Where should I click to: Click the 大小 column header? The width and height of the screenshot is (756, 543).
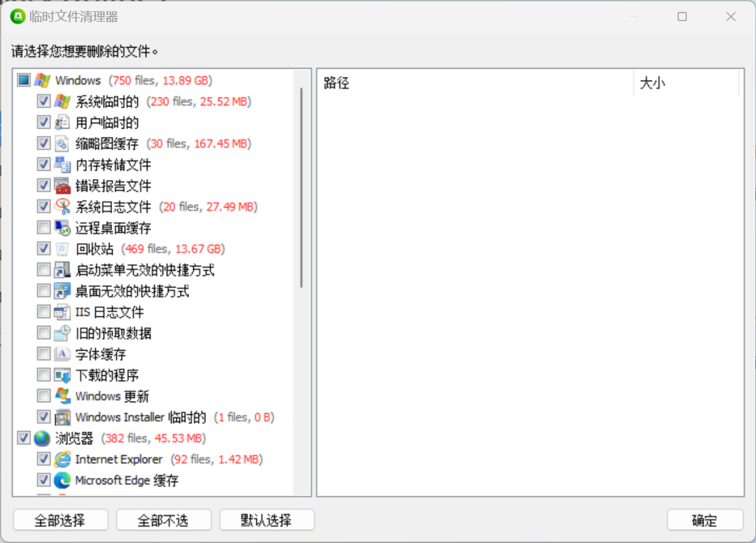(x=685, y=83)
